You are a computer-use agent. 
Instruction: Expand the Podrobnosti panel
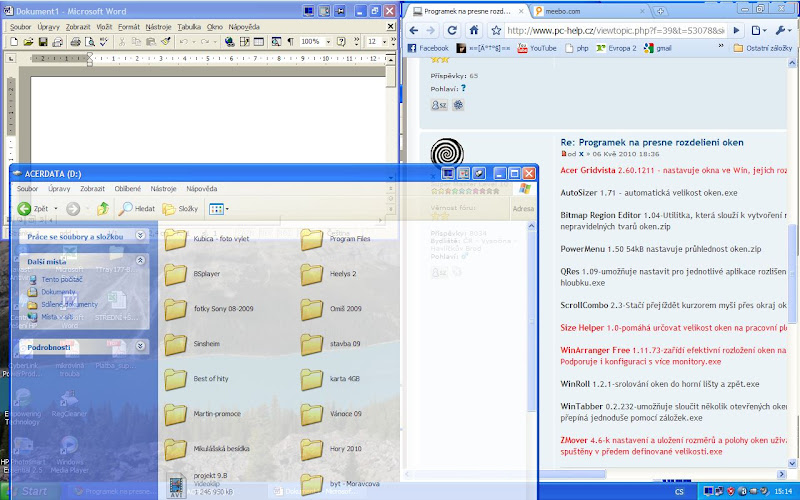140,346
